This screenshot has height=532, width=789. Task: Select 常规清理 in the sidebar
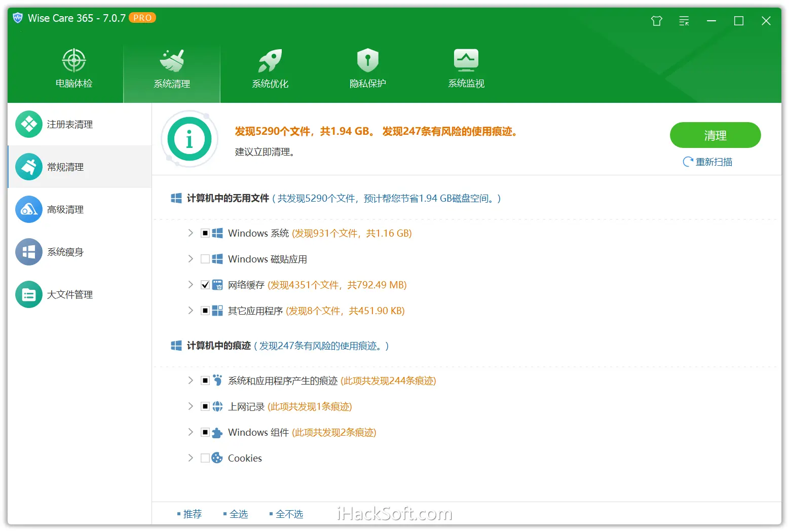click(x=80, y=167)
